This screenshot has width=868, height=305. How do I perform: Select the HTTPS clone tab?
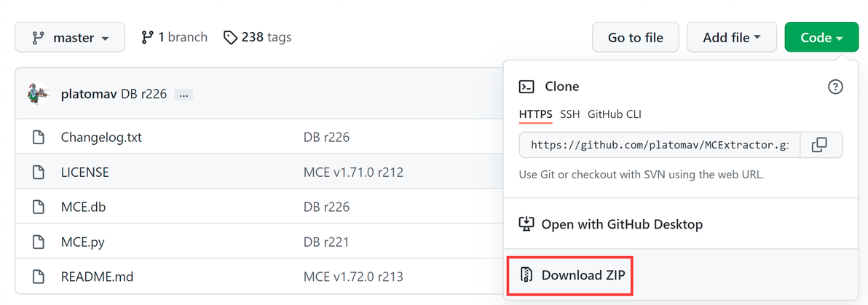click(x=536, y=114)
